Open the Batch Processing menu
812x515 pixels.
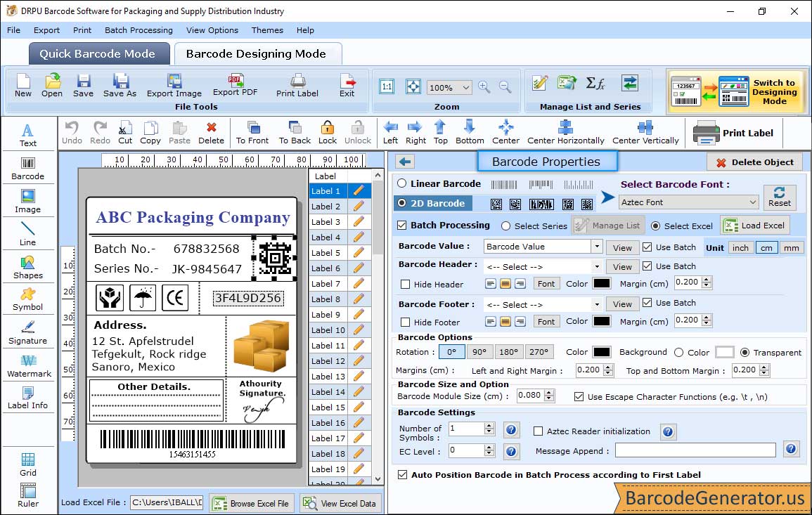[x=138, y=30]
